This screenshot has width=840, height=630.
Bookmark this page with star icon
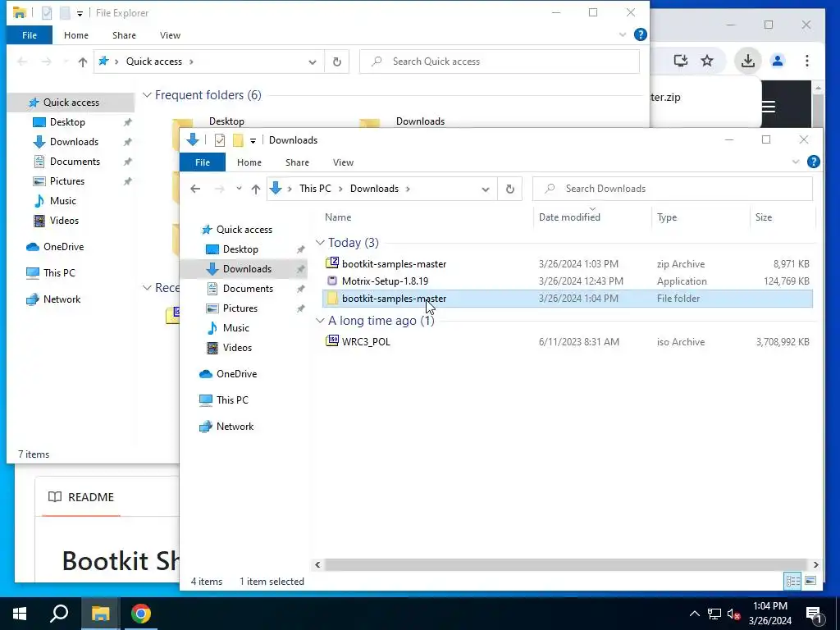tap(707, 61)
